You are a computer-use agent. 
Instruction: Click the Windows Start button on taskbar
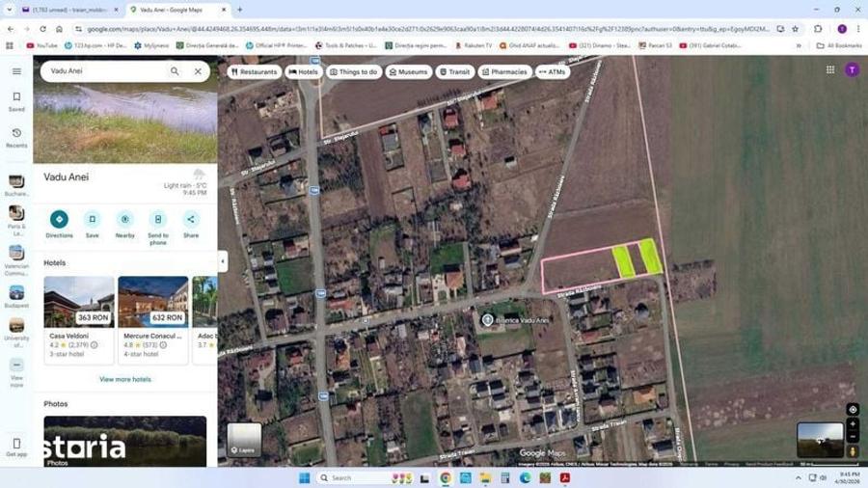point(305,478)
